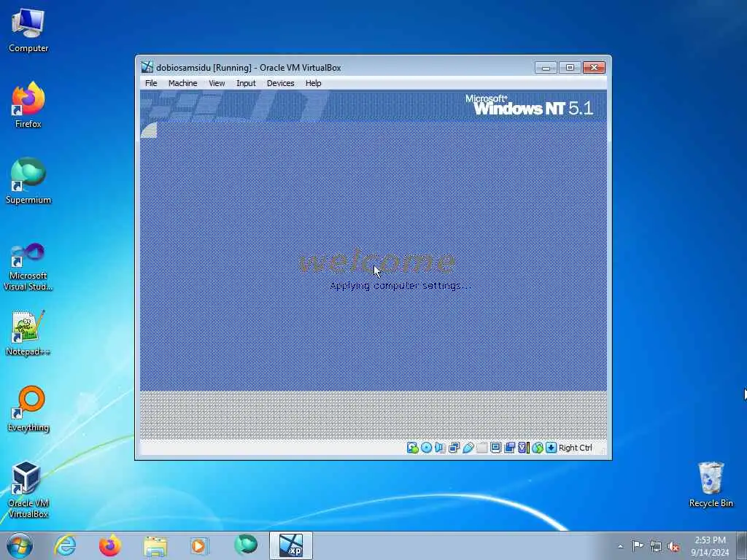Open the Input menu in VirtualBox
747x560 pixels.
coord(246,83)
